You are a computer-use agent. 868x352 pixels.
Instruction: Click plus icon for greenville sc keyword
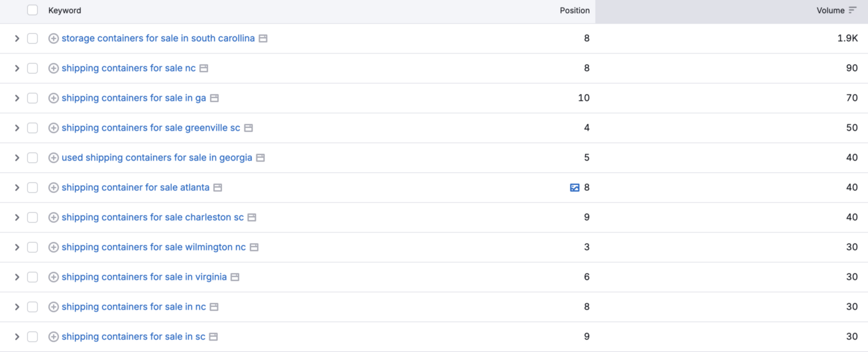54,128
